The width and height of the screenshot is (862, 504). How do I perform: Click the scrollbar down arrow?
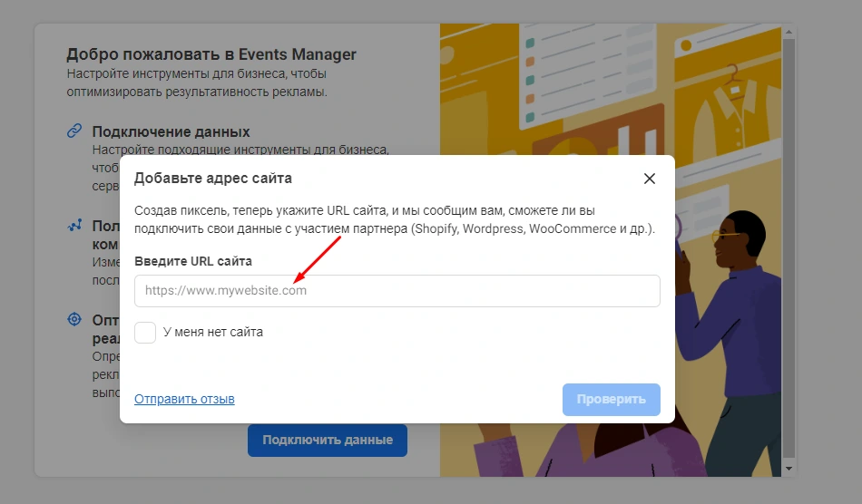coord(789,469)
